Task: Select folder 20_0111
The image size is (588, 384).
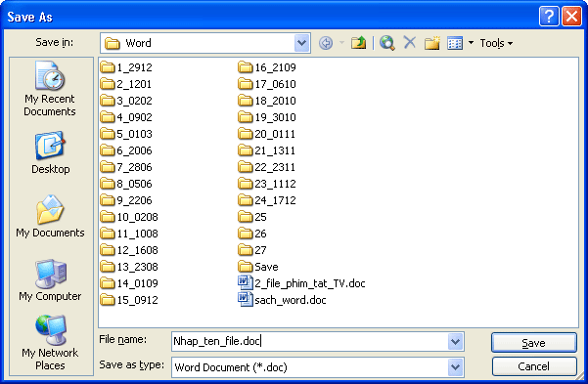Action: point(267,134)
